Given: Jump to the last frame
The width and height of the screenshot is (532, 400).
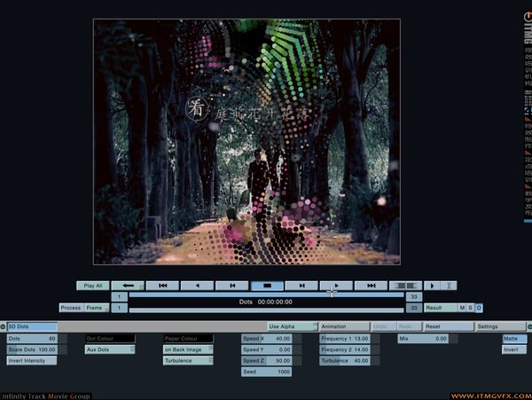Looking at the screenshot, I should tap(372, 286).
